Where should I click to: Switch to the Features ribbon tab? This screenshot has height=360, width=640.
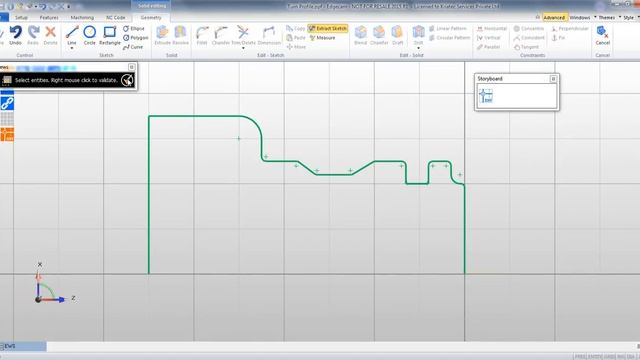click(x=49, y=18)
